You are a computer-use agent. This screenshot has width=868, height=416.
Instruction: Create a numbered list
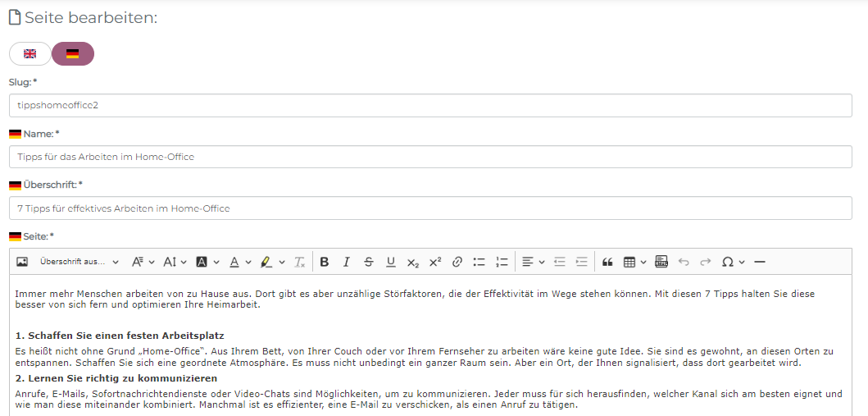click(x=502, y=262)
